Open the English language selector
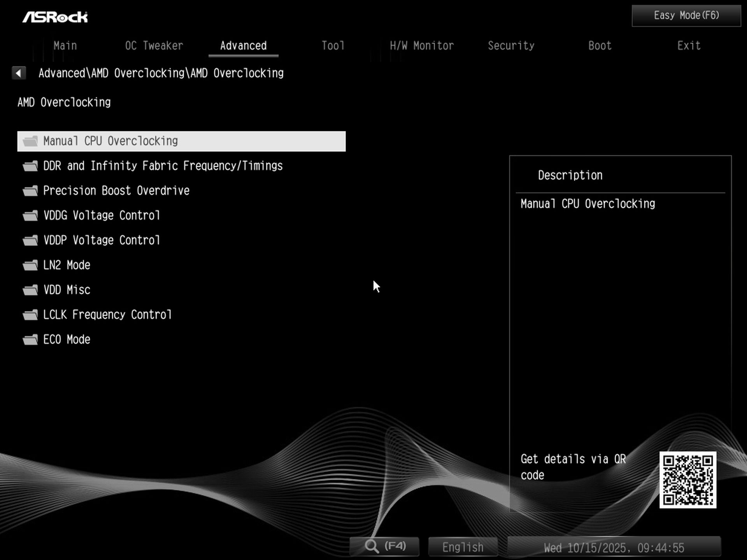 [x=462, y=546]
